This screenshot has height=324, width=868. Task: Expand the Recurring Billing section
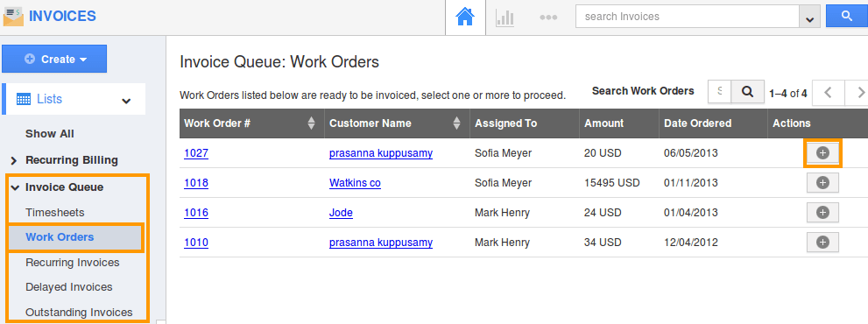(x=14, y=160)
